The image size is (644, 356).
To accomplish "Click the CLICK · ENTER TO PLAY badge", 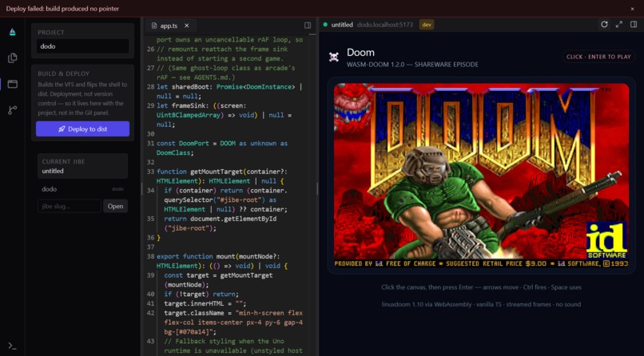I will point(598,57).
